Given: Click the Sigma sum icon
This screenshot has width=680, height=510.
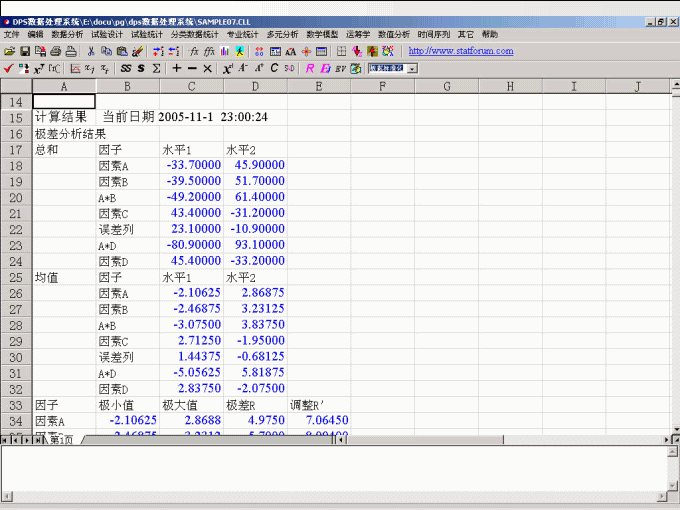Looking at the screenshot, I should (x=156, y=68).
